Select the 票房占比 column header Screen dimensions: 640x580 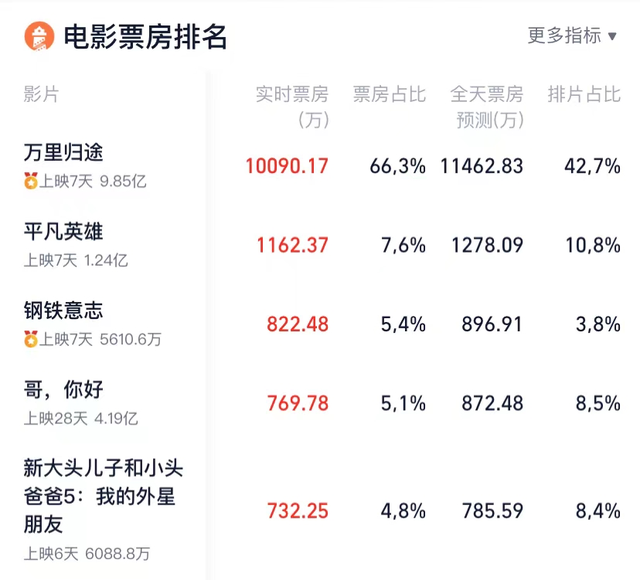389,95
